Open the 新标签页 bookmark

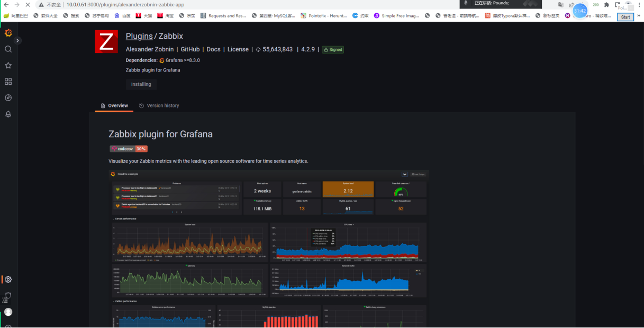pos(548,16)
